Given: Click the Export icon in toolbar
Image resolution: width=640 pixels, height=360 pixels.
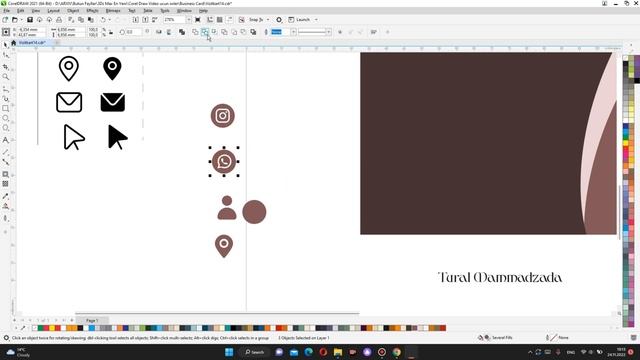Looking at the screenshot, I should click(145, 20).
